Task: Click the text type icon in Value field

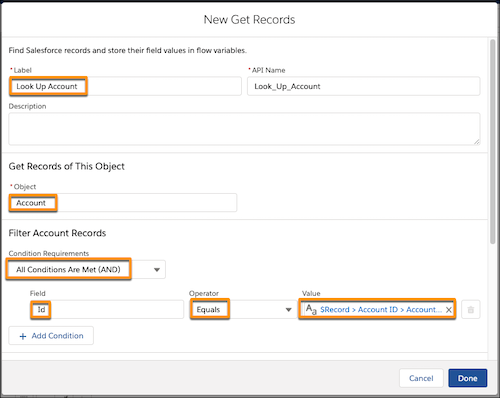Action: pos(311,309)
